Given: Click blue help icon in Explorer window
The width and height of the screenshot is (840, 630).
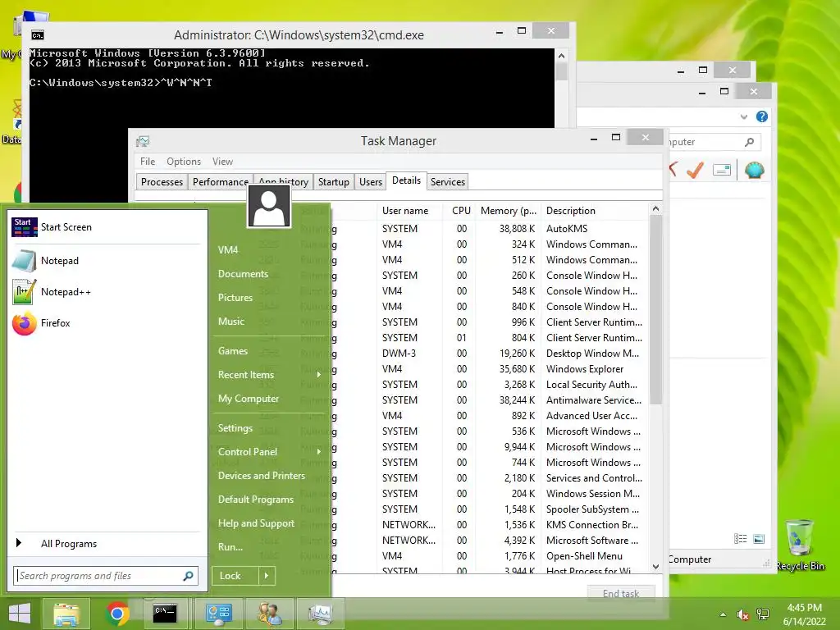Looking at the screenshot, I should 762,116.
